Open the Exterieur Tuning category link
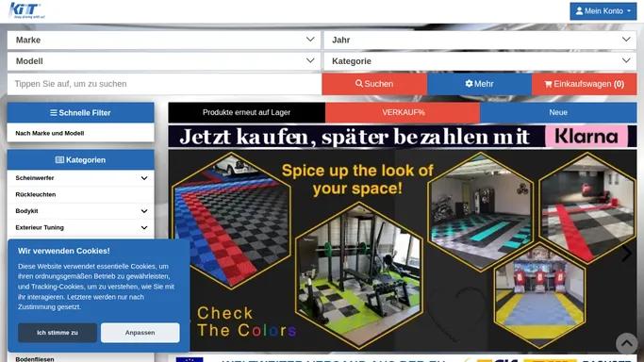Viewport: 644px width, 362px height. click(x=40, y=227)
